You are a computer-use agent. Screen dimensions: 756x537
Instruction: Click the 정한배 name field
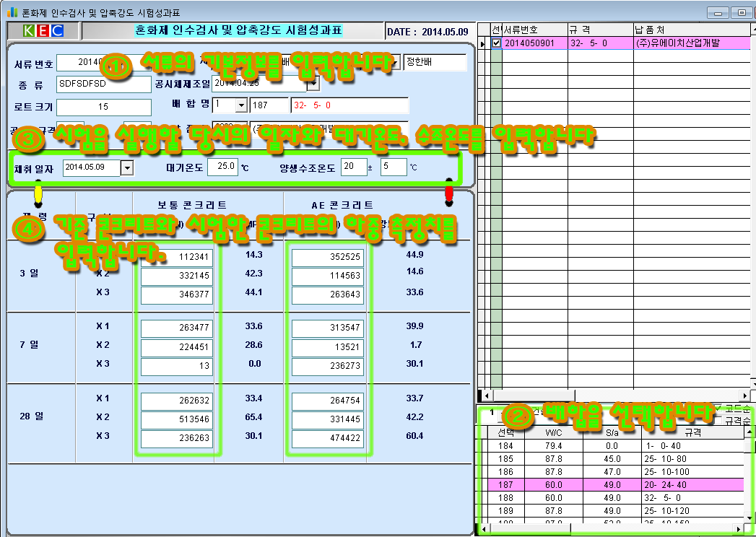(x=435, y=62)
